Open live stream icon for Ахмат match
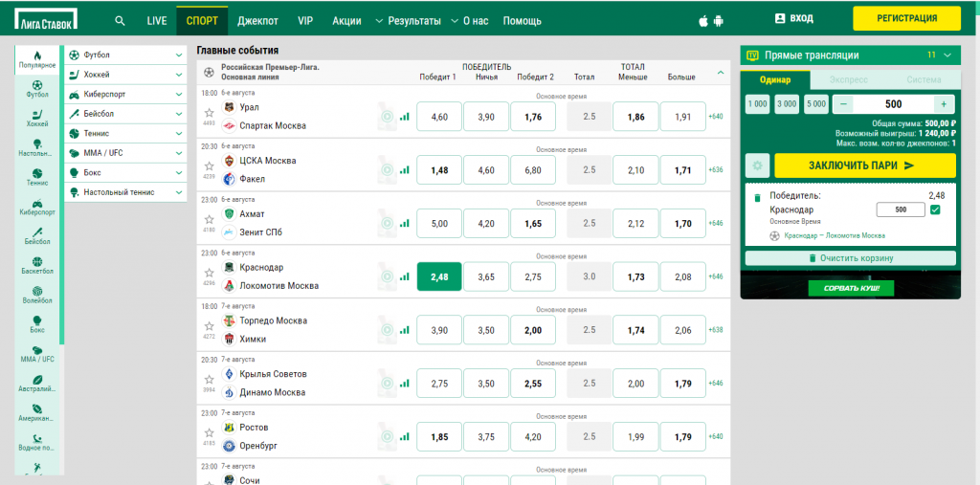This screenshot has width=980, height=485. pos(387,224)
